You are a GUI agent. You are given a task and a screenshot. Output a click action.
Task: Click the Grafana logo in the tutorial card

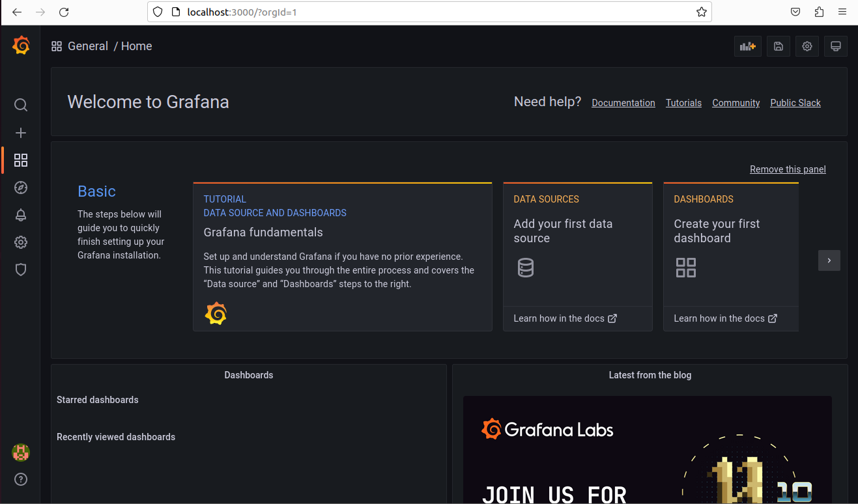coord(216,313)
